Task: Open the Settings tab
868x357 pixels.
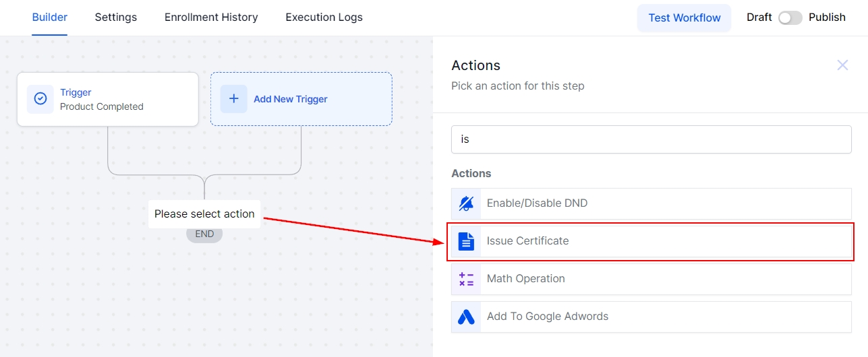Action: 115,18
